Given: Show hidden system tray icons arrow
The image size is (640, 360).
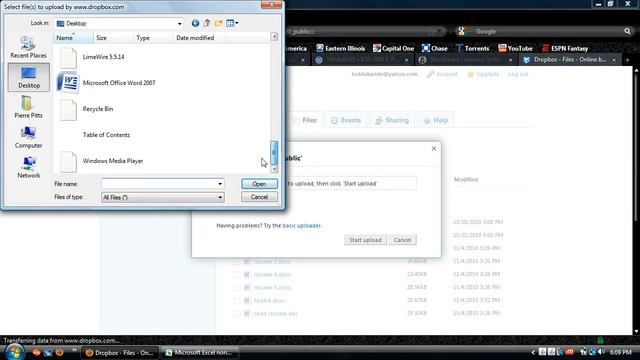Looking at the screenshot, I should pyautogui.click(x=533, y=352).
